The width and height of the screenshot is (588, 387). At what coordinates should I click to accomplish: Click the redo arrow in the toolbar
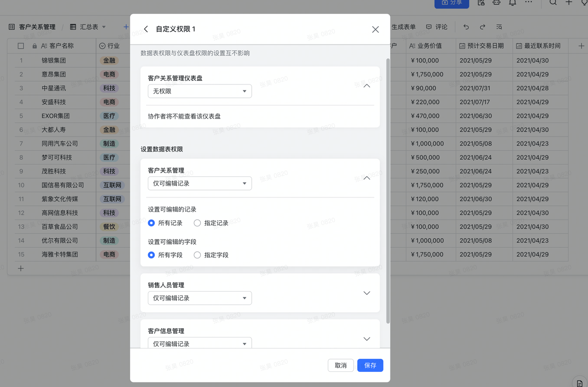point(482,27)
